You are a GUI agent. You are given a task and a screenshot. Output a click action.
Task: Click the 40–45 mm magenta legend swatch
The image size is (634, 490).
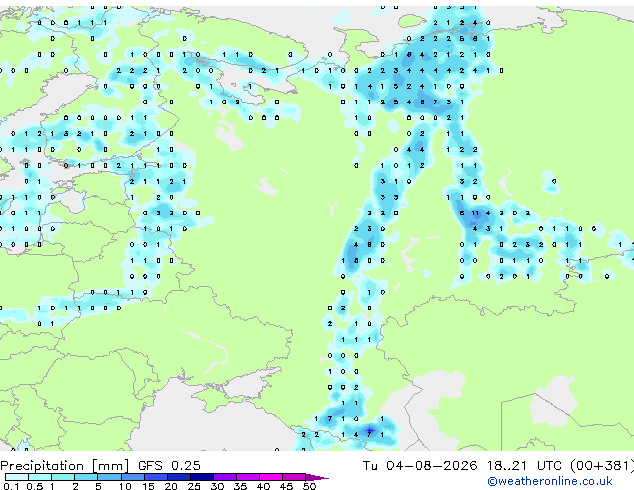tap(271, 477)
